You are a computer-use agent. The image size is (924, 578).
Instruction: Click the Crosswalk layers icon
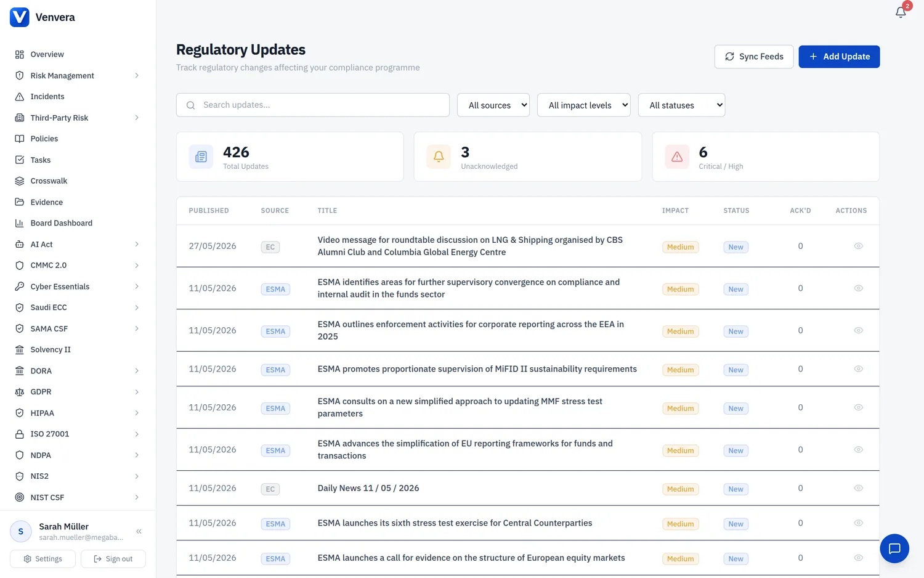[x=20, y=181]
